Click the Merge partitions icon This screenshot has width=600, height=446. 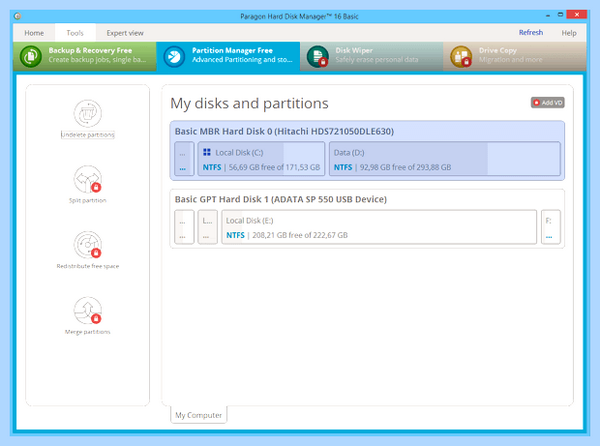[88, 310]
